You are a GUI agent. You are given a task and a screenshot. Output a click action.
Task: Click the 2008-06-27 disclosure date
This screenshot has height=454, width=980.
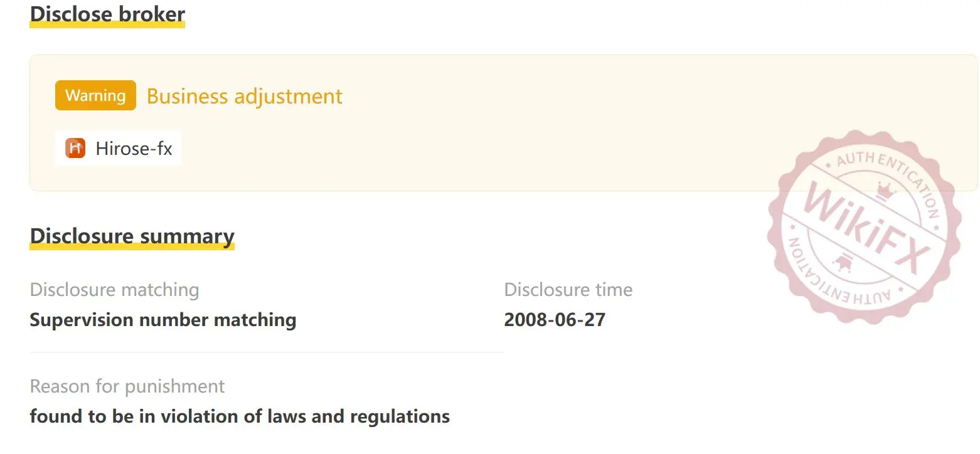[555, 320]
